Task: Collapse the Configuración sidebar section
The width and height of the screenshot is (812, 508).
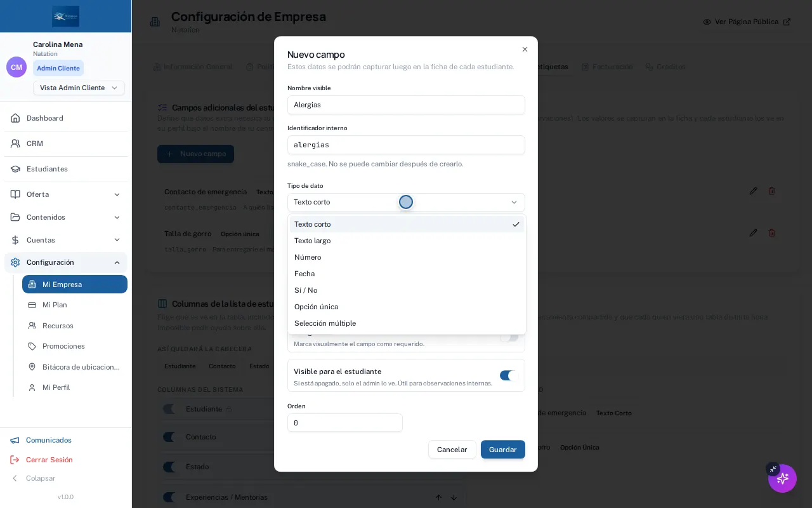Action: pyautogui.click(x=117, y=262)
